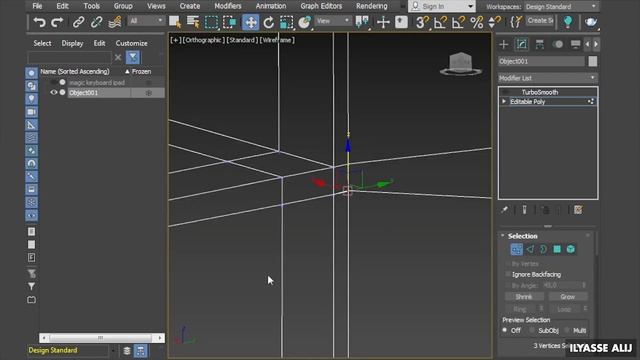Redo action using toolbar arrow

[57, 22]
